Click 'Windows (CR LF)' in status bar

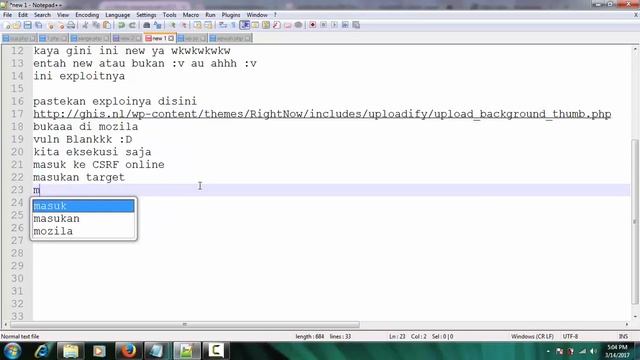coord(532,336)
